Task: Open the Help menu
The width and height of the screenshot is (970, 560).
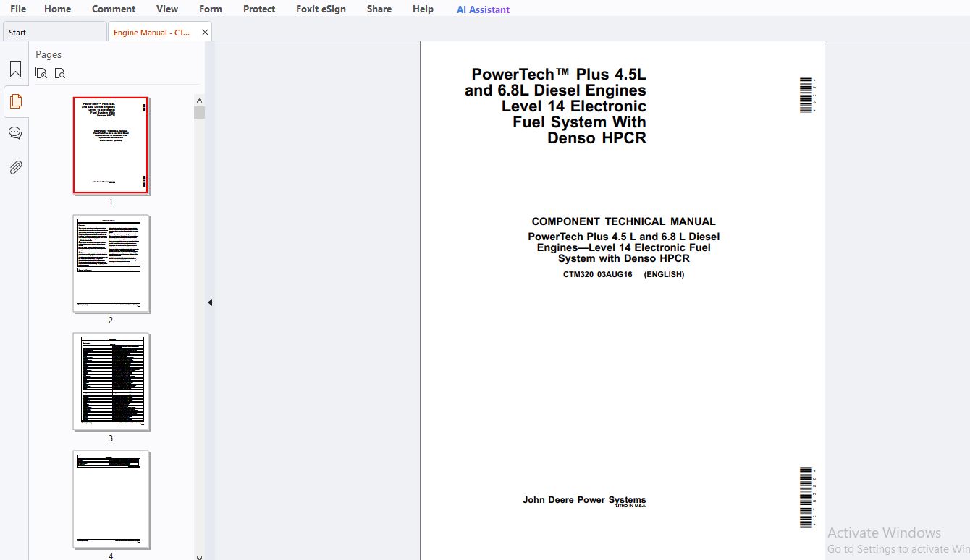Action: tap(423, 9)
